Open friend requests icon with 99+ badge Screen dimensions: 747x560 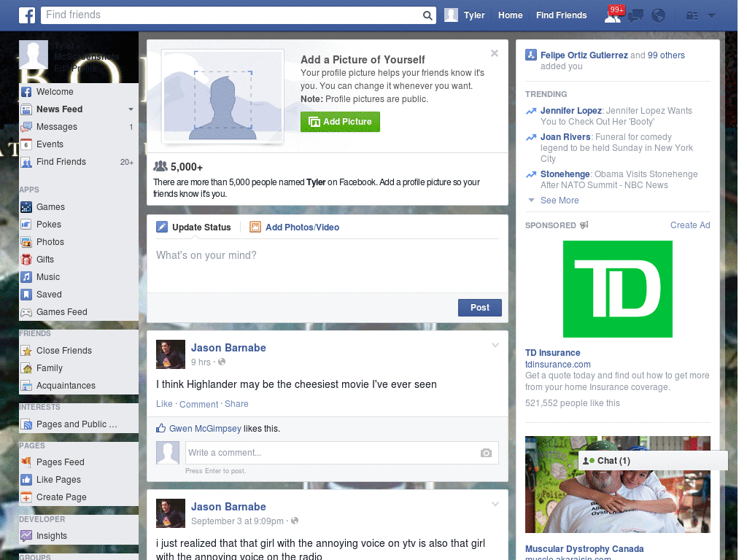(x=613, y=15)
